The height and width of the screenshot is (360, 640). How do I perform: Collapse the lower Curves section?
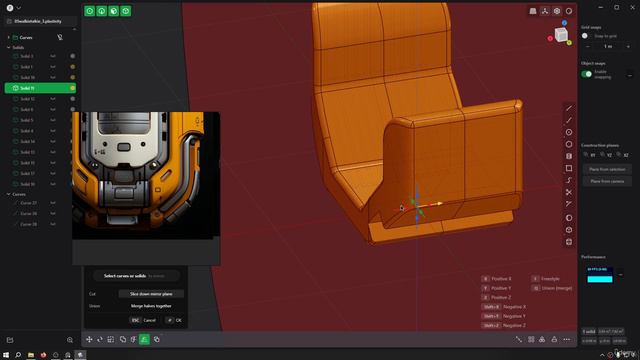coord(9,194)
